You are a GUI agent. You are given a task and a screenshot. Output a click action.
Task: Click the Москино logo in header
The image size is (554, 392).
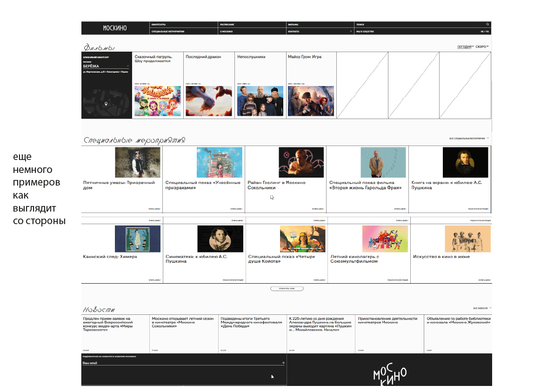[x=115, y=28]
